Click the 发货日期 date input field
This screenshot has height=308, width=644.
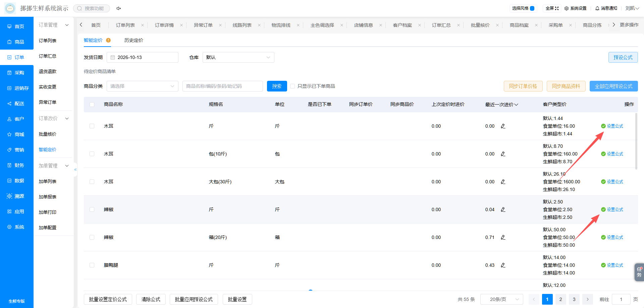(x=143, y=57)
